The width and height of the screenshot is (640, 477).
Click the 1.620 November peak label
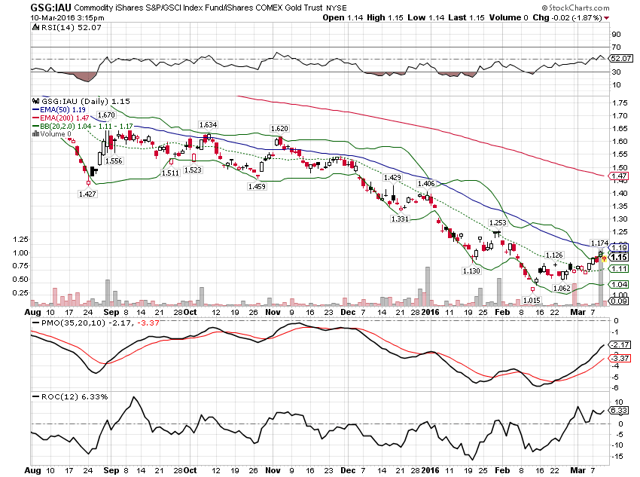280,129
